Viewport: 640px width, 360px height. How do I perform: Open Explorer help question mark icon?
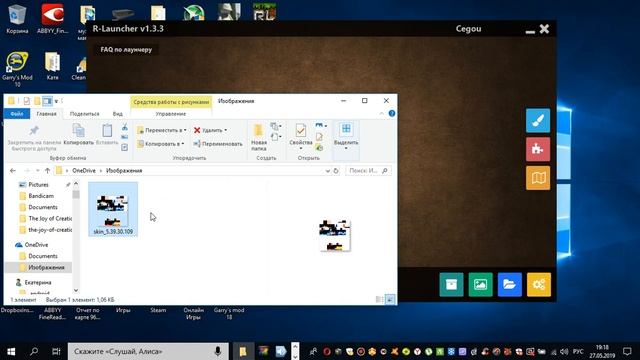tap(392, 113)
